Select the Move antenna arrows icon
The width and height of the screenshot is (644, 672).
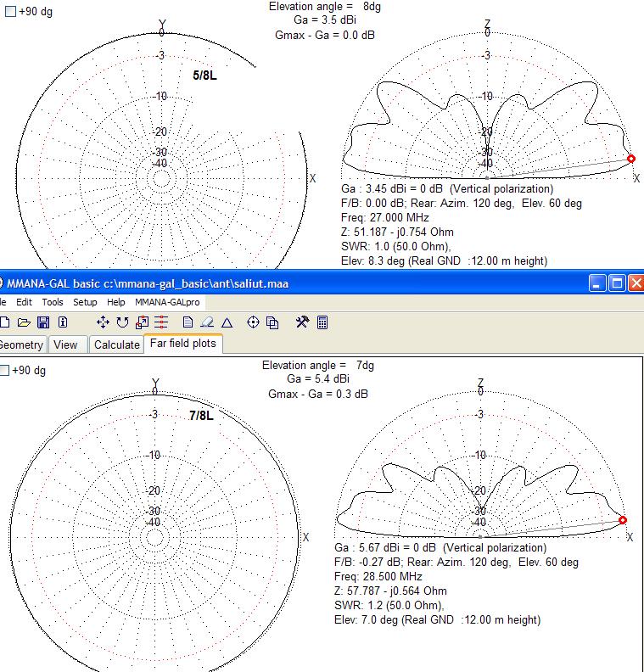click(103, 322)
